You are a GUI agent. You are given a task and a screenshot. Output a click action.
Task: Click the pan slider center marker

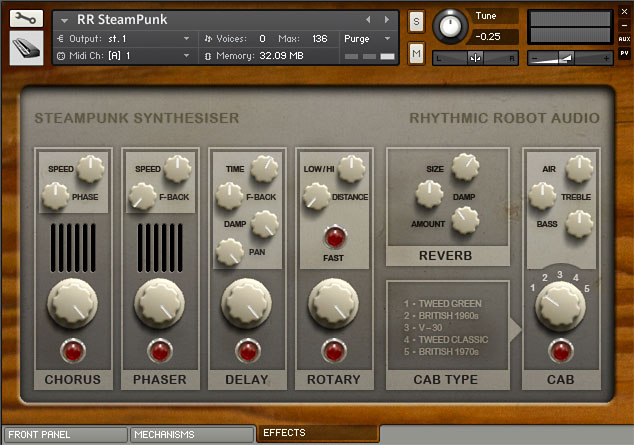[x=475, y=59]
